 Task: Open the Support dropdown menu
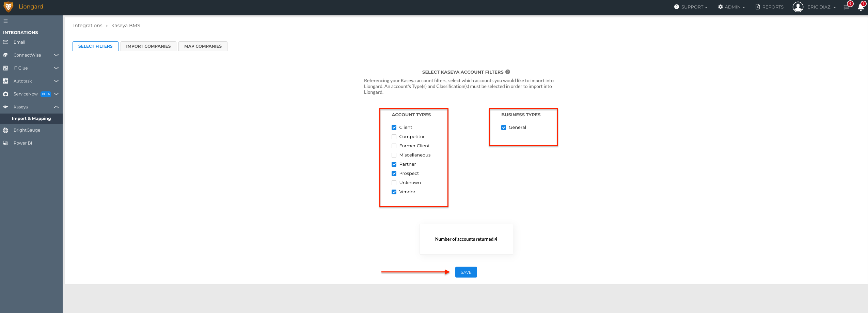click(691, 7)
